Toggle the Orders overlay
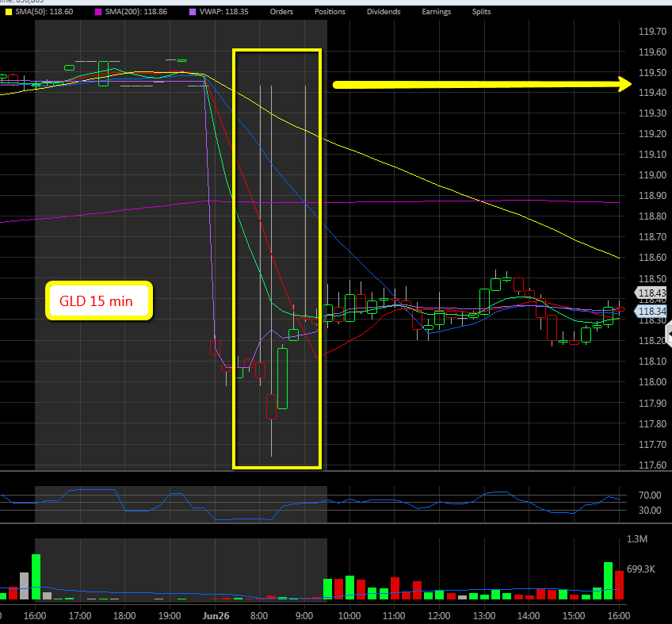Image resolution: width=672 pixels, height=624 pixels. 283,12
